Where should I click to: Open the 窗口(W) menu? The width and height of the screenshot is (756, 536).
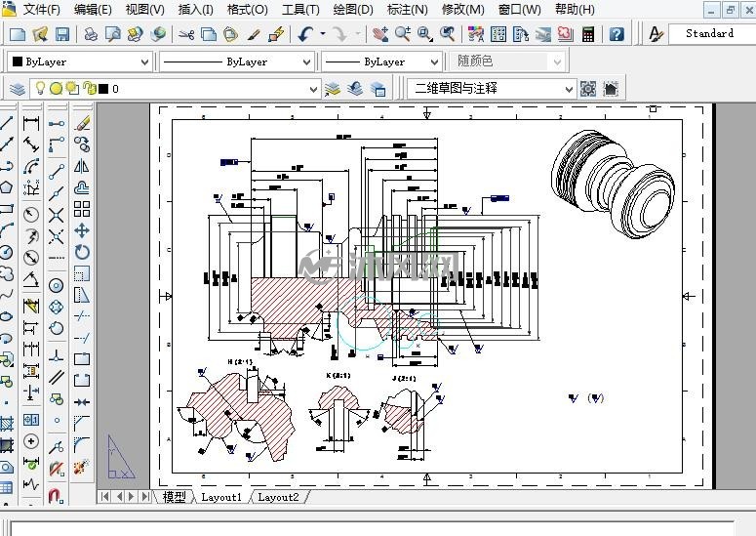tap(519, 9)
